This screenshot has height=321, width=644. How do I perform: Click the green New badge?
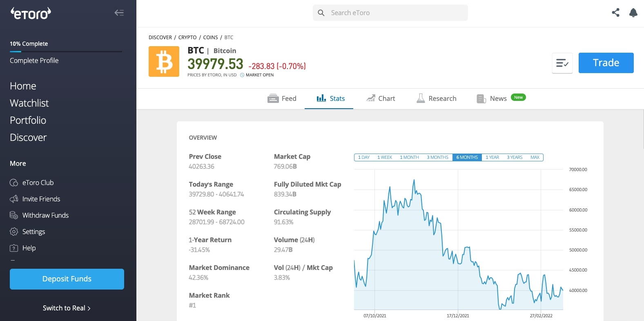pyautogui.click(x=518, y=97)
